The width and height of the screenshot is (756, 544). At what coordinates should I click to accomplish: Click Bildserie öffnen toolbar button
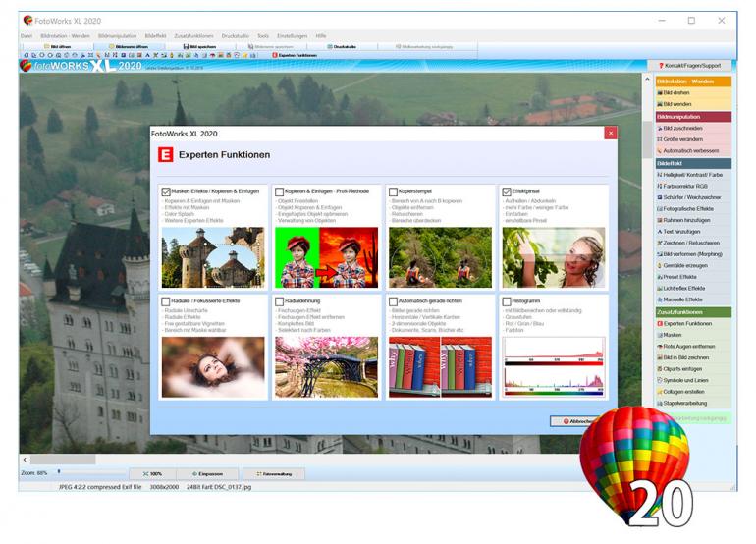click(x=129, y=47)
